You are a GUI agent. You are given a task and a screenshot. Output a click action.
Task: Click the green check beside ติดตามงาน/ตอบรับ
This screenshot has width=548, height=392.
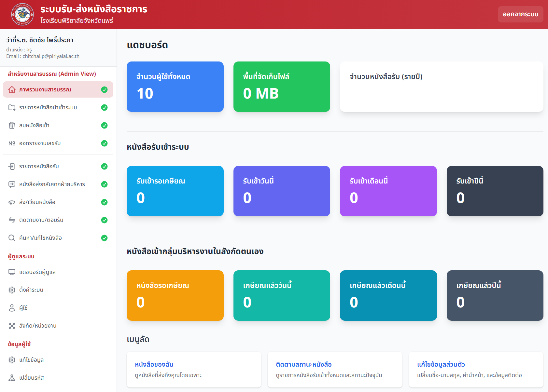coord(104,220)
